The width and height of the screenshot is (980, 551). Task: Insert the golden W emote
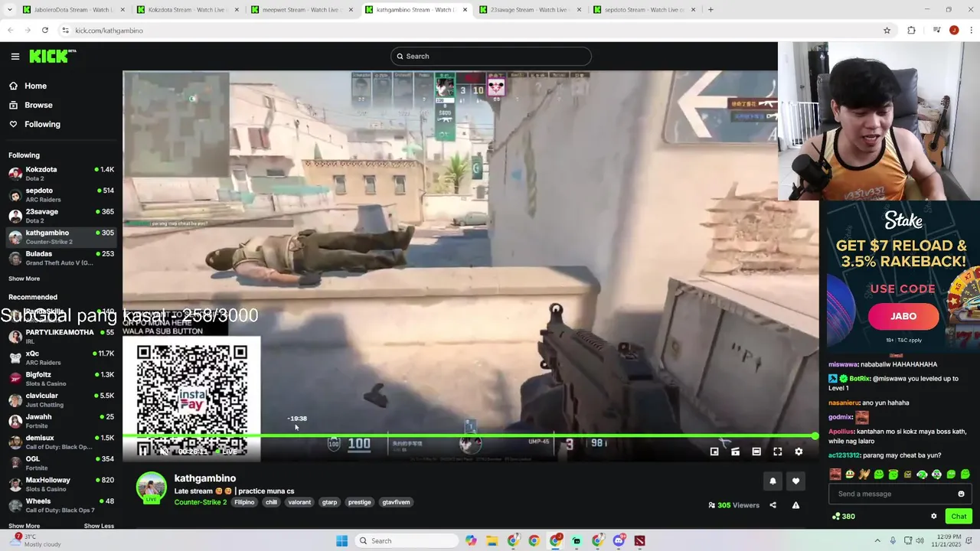(864, 474)
